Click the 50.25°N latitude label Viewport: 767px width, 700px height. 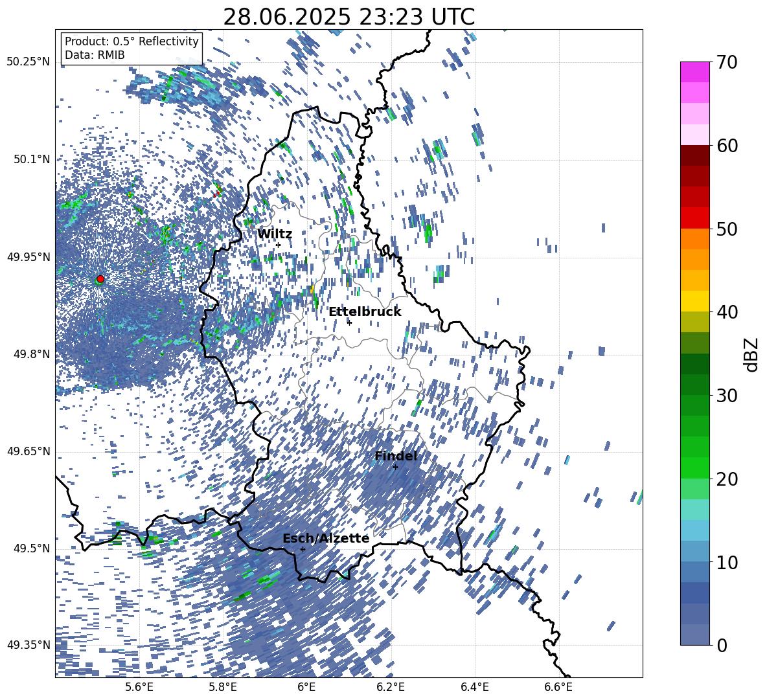click(x=29, y=62)
